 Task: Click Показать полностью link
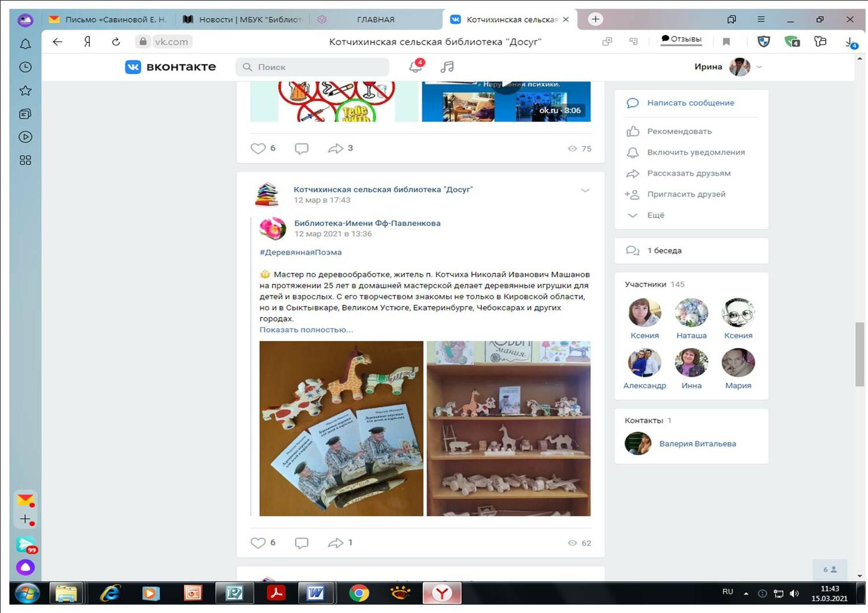point(306,330)
